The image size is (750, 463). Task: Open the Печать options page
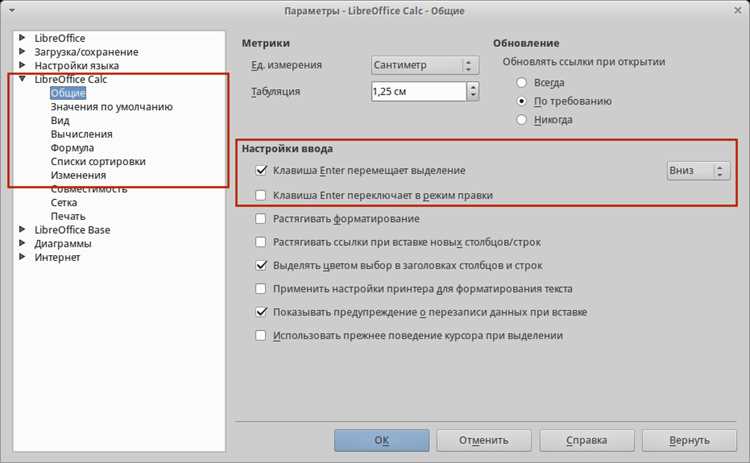[x=68, y=216]
